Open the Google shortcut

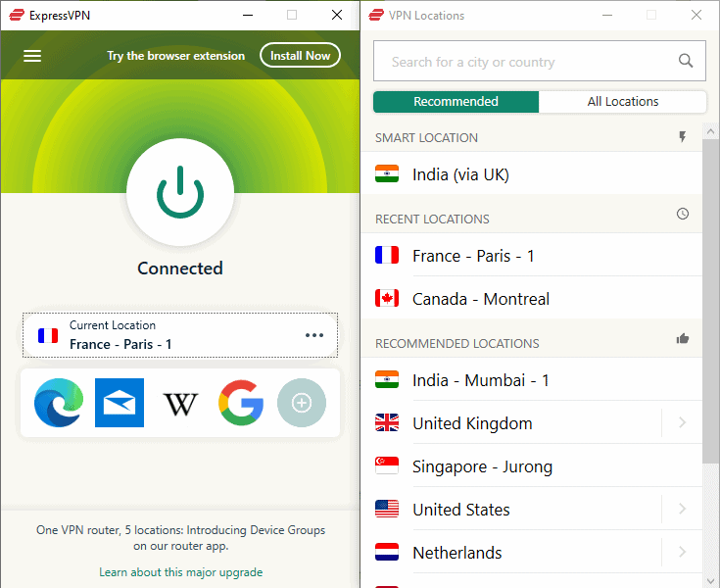click(241, 403)
